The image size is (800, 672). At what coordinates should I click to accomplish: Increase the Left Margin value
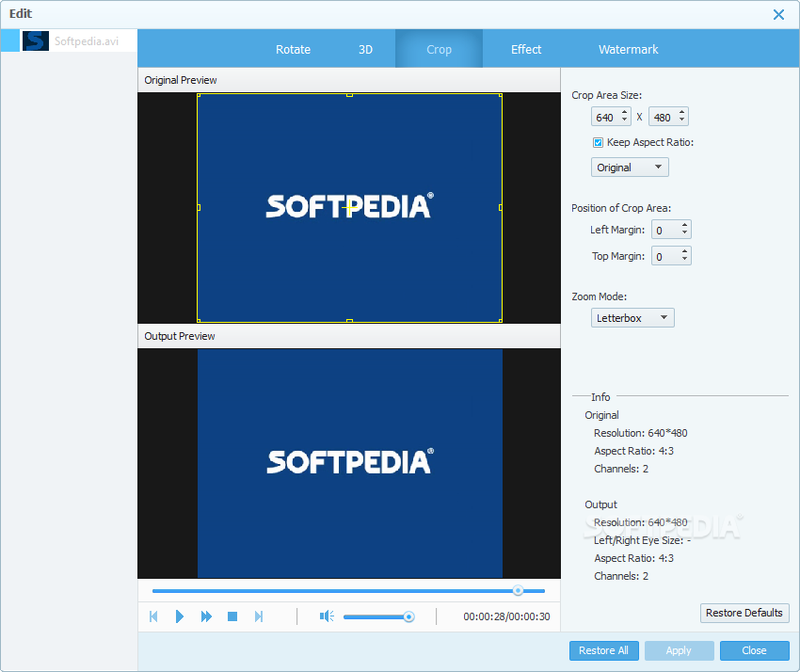pos(684,226)
